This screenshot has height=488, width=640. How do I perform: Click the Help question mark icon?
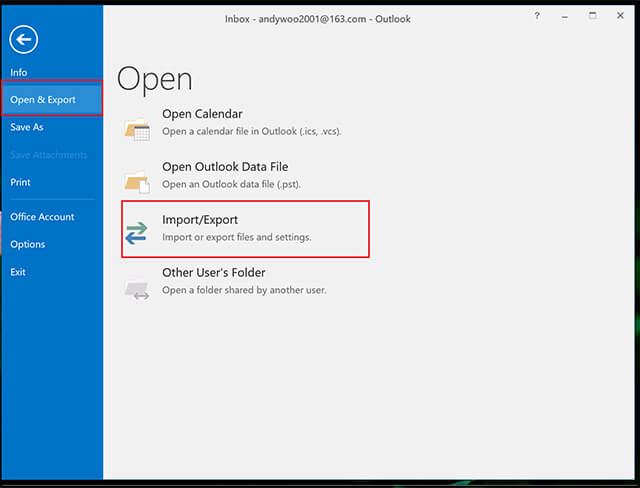coord(537,16)
